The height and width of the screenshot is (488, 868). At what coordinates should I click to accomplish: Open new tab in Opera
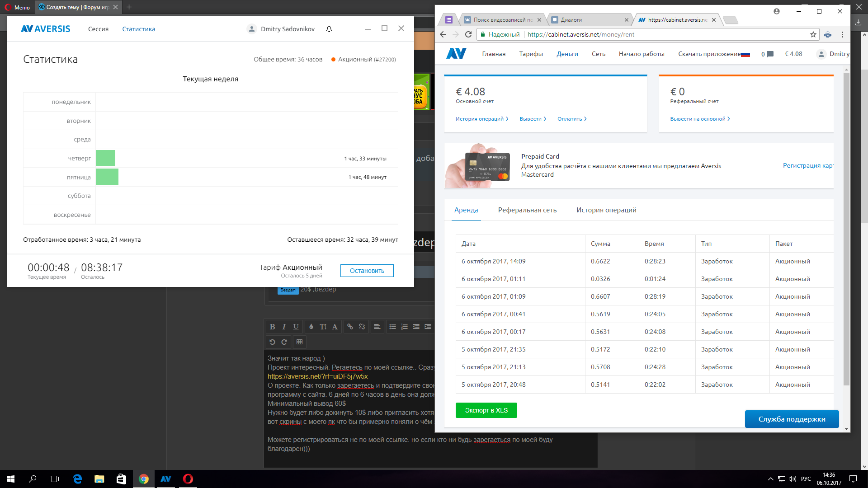point(129,7)
